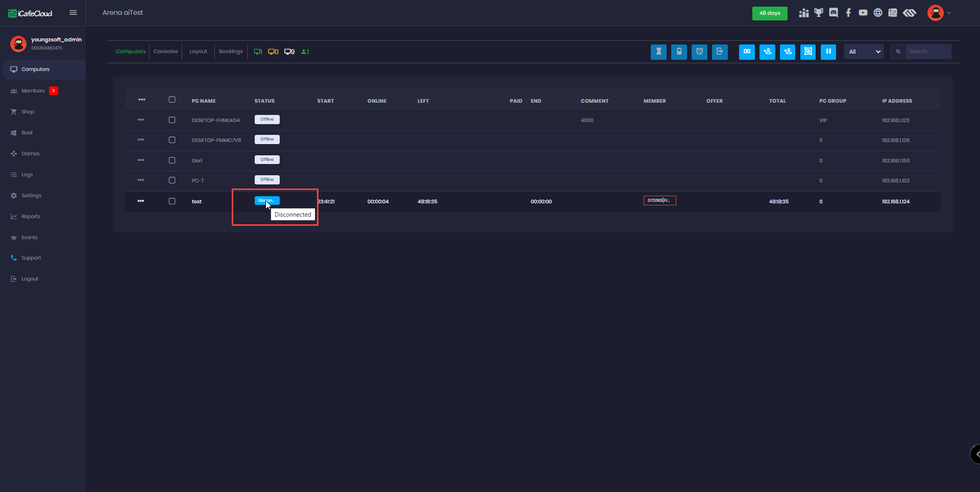This screenshot has height=492, width=980.
Task: Open the Discord link icon
Action: [834, 13]
